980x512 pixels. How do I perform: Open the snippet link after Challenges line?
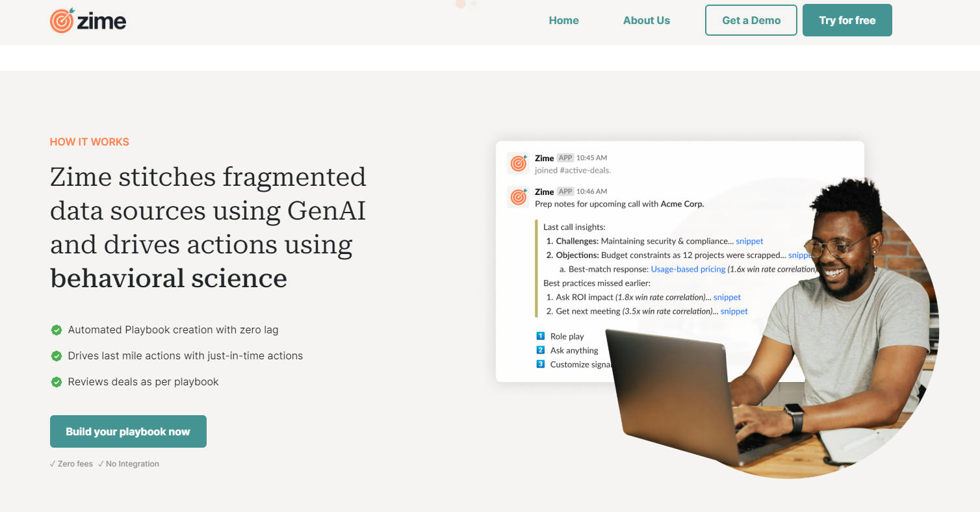click(x=749, y=241)
